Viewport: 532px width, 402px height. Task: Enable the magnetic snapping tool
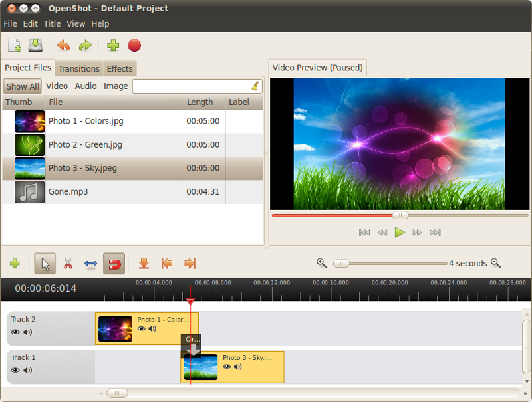[114, 263]
